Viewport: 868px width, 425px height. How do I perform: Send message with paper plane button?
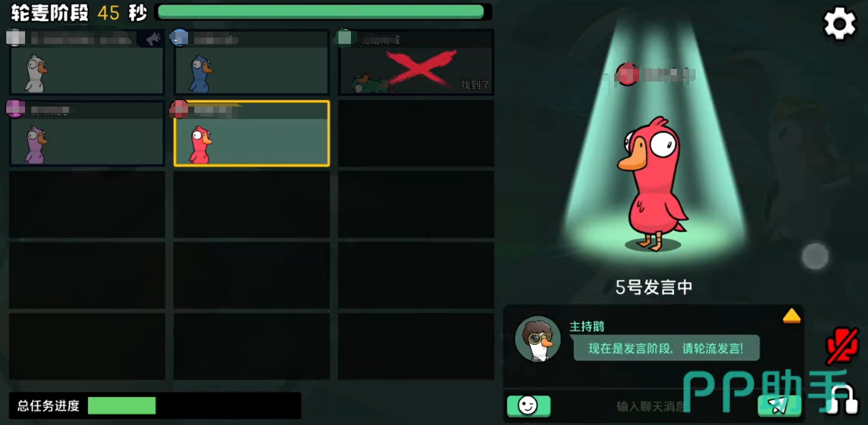point(779,406)
